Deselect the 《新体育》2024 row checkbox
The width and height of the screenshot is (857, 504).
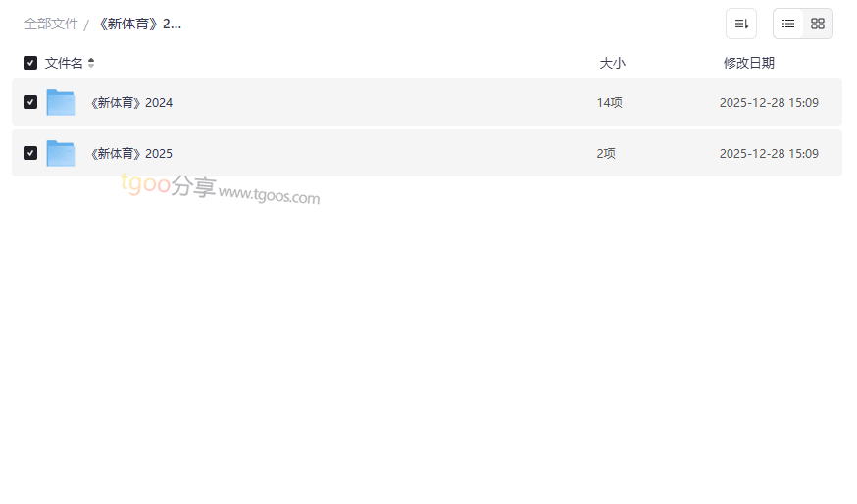click(x=30, y=102)
